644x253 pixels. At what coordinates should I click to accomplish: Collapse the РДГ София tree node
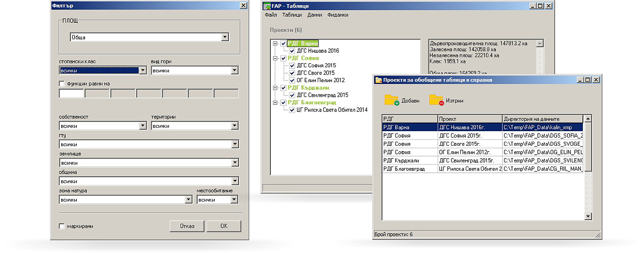(x=275, y=58)
